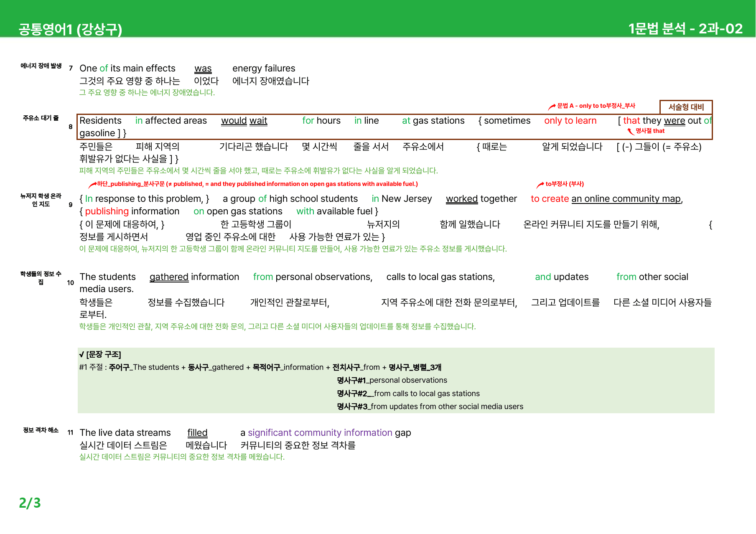Click the side label '뉴저지 학생 온라인 지도'
The image size is (756, 534).
coord(41,200)
